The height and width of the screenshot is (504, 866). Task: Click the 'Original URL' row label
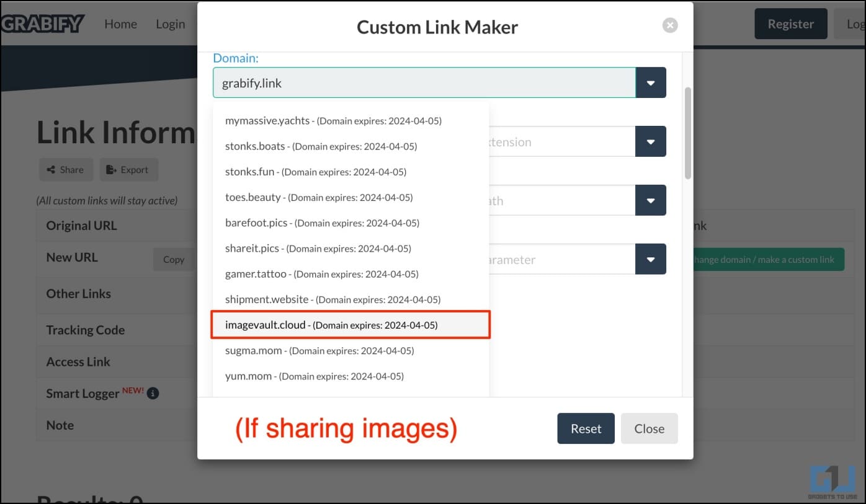(x=81, y=226)
